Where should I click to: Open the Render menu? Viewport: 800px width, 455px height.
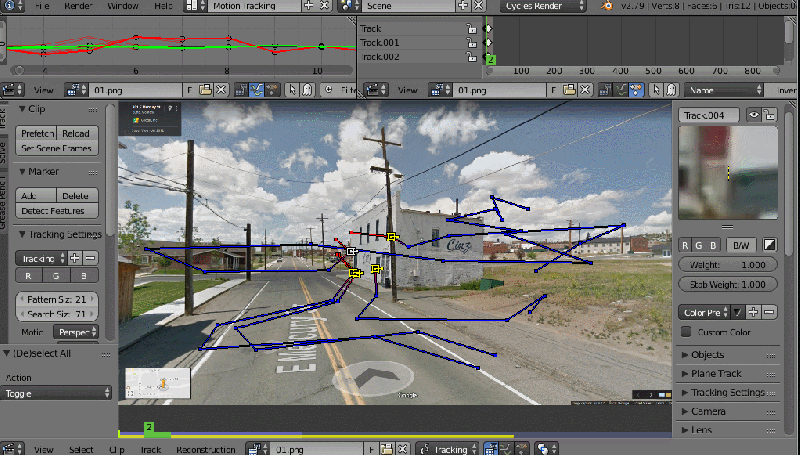tap(78, 6)
